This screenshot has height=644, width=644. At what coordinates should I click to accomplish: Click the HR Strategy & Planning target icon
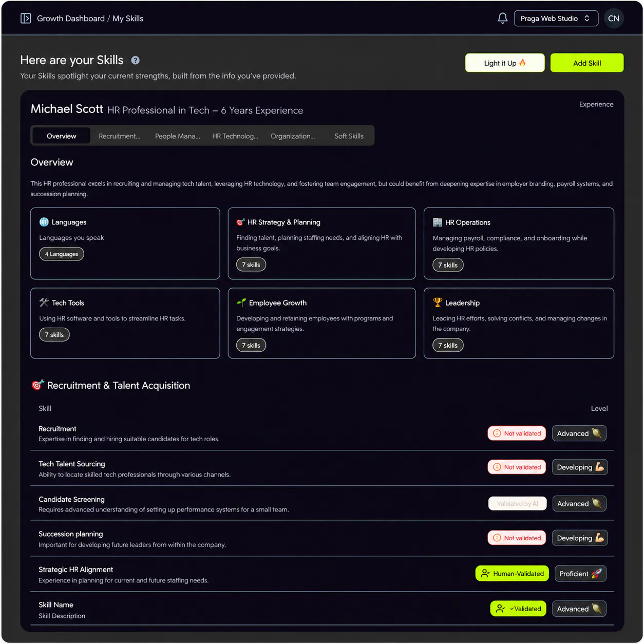coord(240,222)
